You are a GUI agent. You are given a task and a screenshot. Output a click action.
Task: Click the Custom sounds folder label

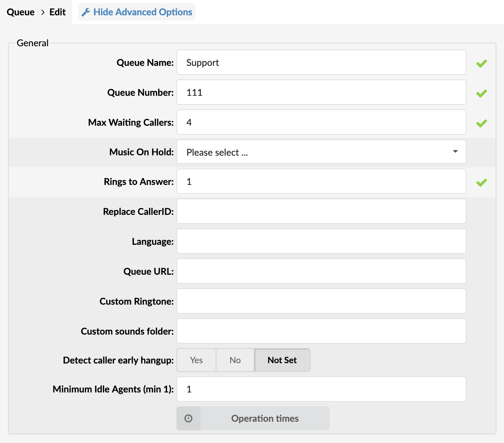127,331
